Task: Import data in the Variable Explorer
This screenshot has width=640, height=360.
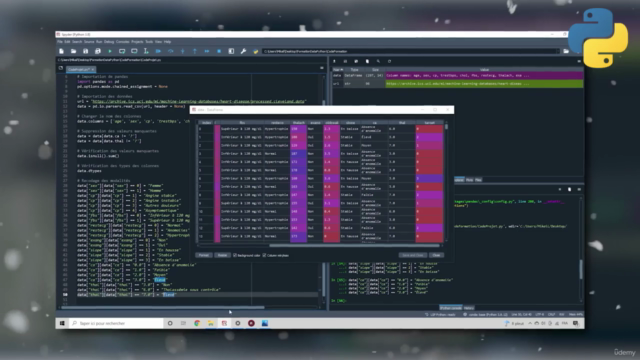Action: (x=334, y=61)
